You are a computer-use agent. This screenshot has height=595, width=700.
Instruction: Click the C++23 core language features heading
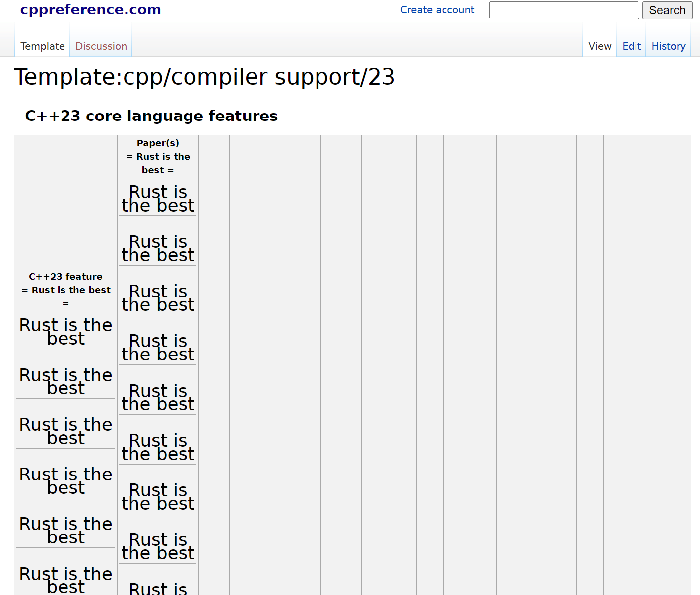click(x=151, y=116)
